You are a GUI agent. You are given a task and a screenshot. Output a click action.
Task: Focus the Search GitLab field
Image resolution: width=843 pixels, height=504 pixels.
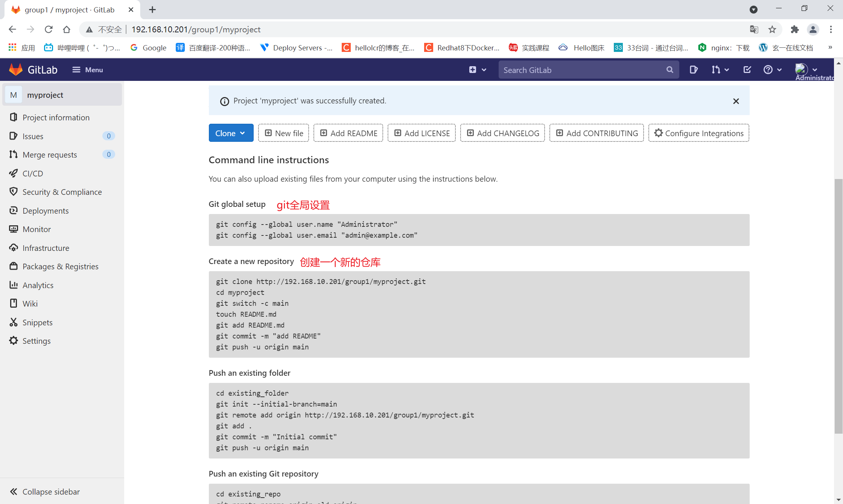click(x=581, y=70)
